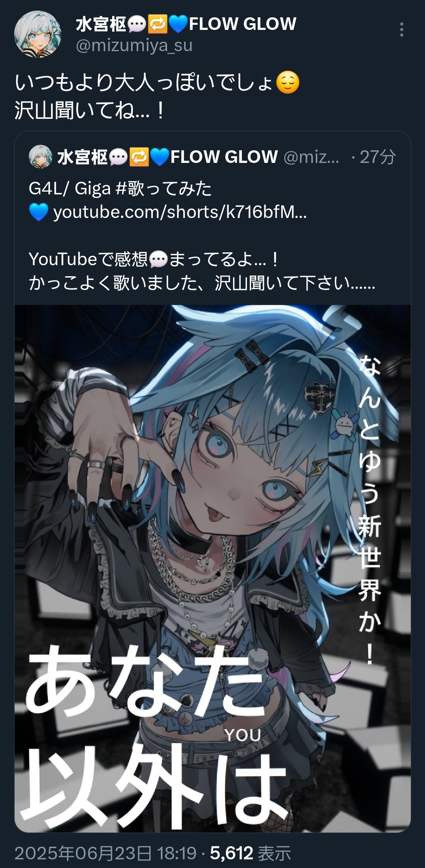Open the @mizumiya_su handle

pos(134,46)
